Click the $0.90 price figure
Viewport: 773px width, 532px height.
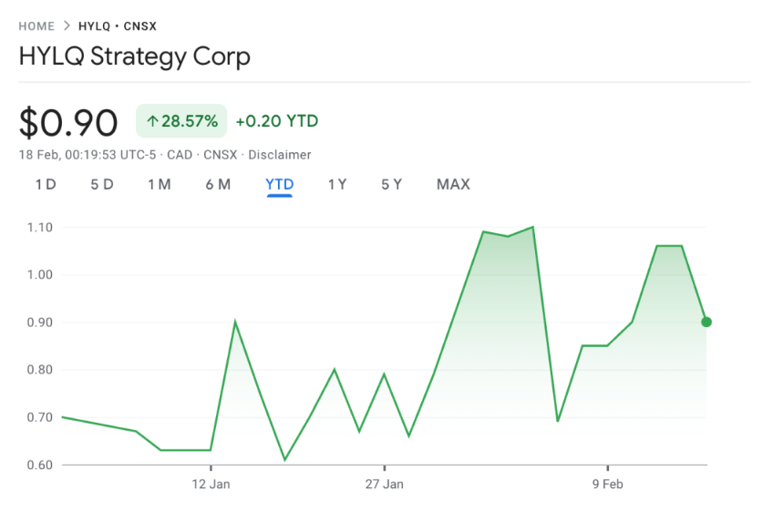(68, 122)
